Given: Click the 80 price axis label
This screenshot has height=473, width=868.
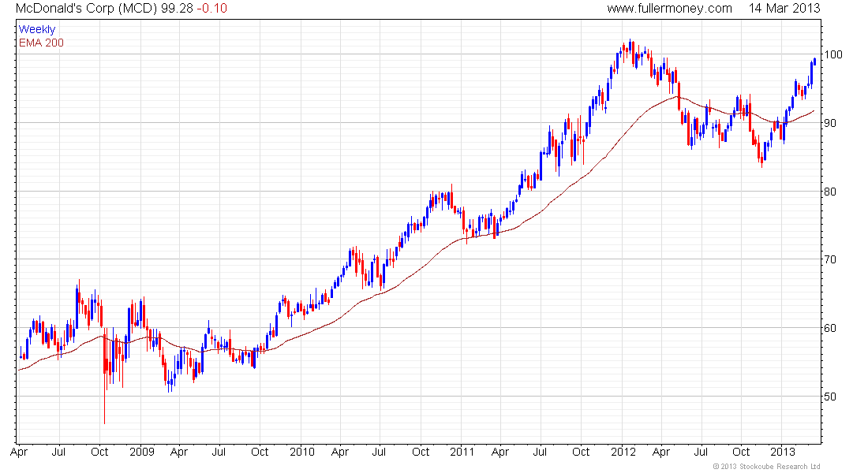Looking at the screenshot, I should pos(830,192).
